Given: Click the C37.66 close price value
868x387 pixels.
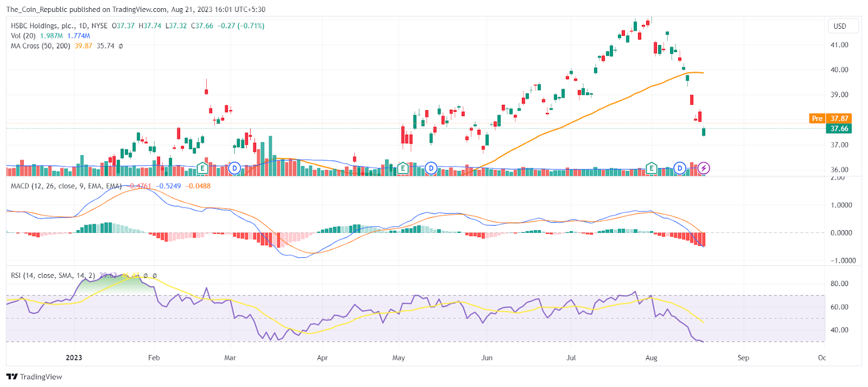Looking at the screenshot, I should (x=202, y=26).
